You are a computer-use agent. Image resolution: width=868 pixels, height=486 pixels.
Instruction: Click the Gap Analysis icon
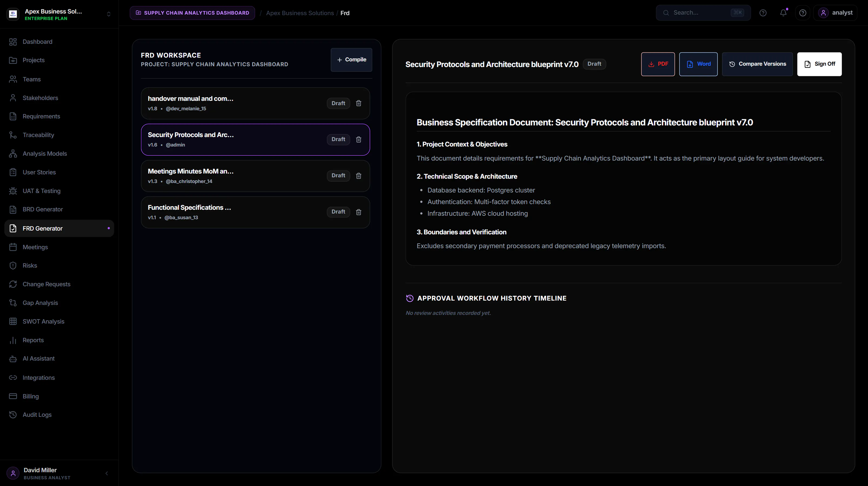(13, 303)
